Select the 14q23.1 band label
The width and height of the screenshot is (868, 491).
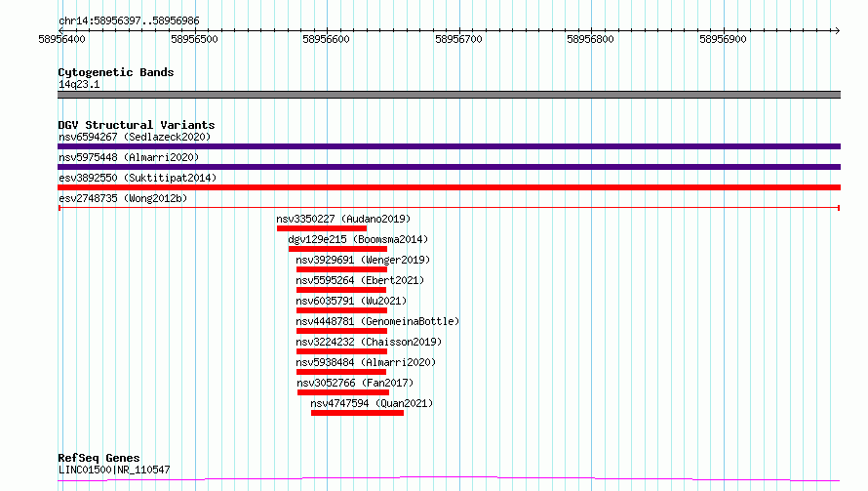(79, 84)
